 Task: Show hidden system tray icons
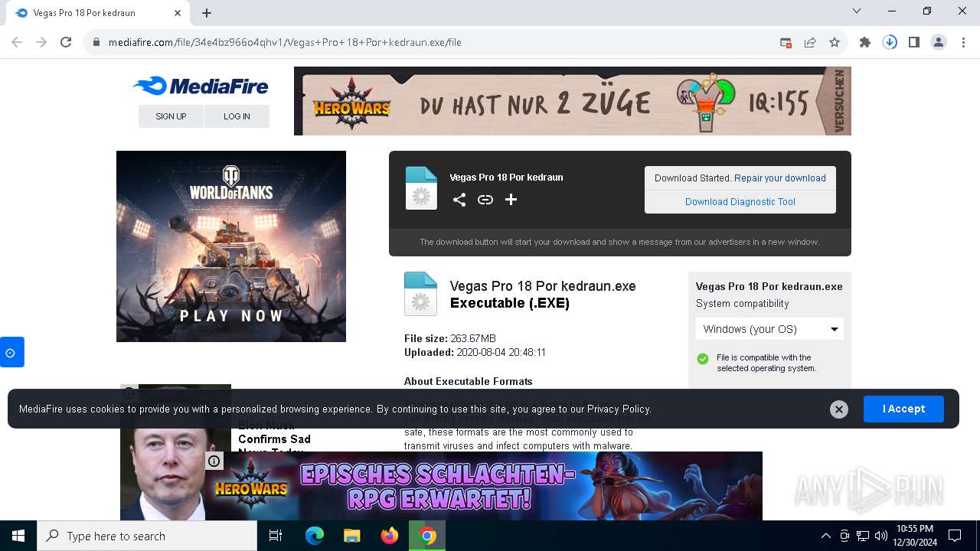tap(825, 536)
